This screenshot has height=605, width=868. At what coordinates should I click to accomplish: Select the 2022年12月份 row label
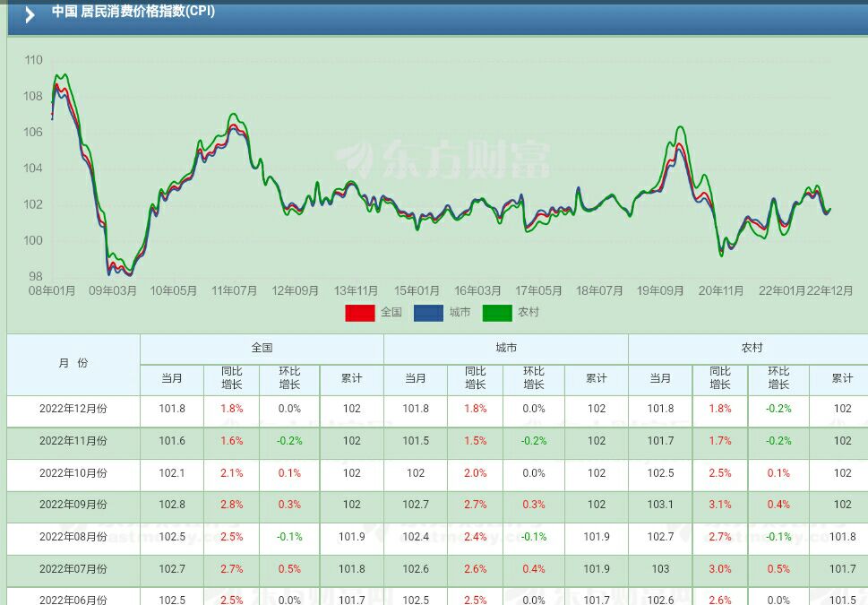73,410
